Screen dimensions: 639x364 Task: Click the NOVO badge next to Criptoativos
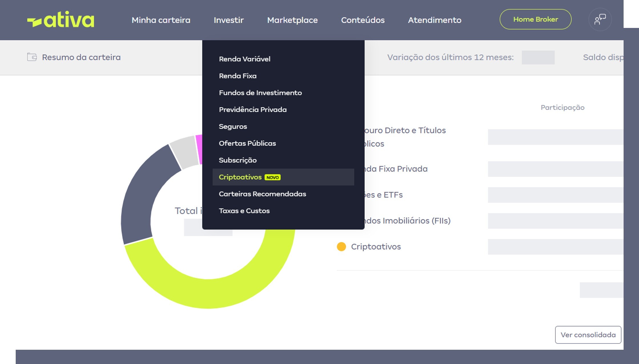pos(273,177)
